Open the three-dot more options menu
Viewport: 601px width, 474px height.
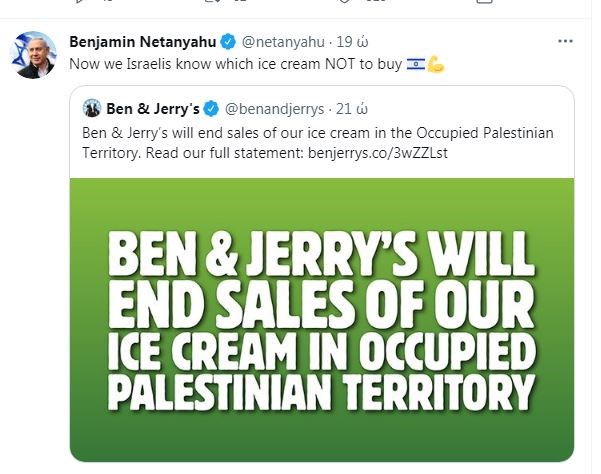[565, 42]
